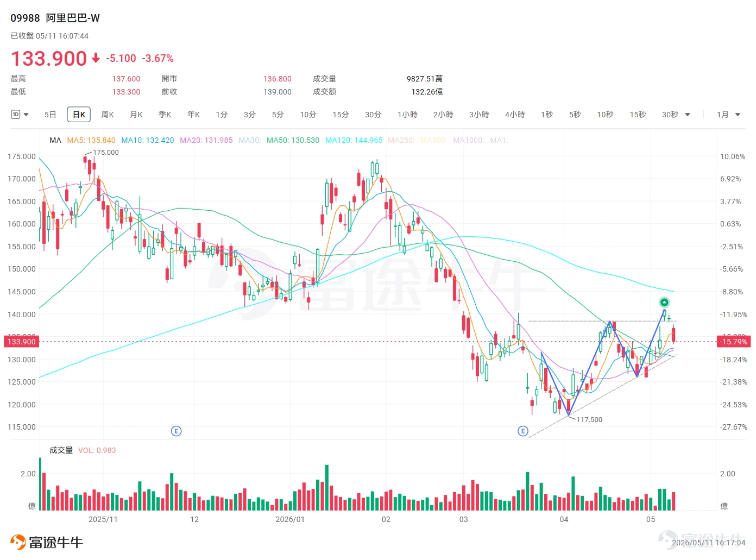The height and width of the screenshot is (560, 756).
Task: Click the red down arrow beside 133.900
Action: pyautogui.click(x=96, y=58)
